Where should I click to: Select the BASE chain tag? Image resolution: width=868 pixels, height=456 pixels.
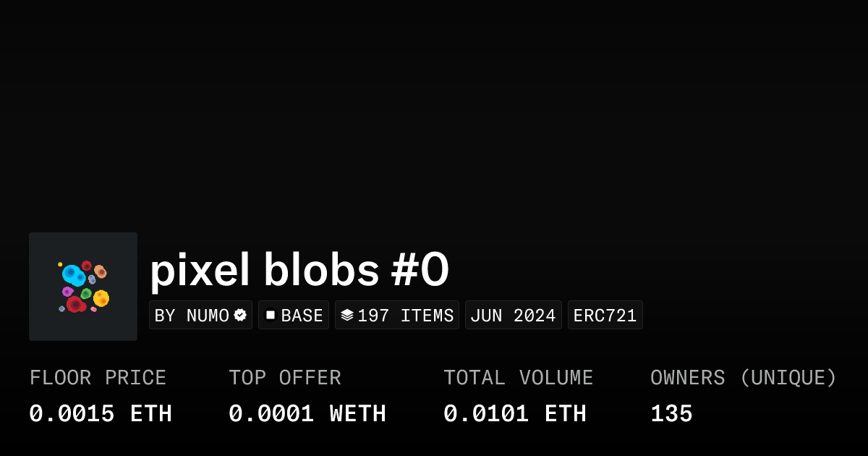pos(294,316)
